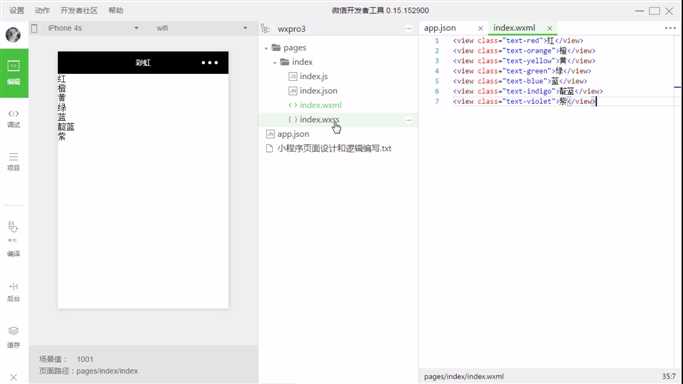Click the close X icon at sidebar bottom
Screen dimensions: 683x384
coord(14,377)
